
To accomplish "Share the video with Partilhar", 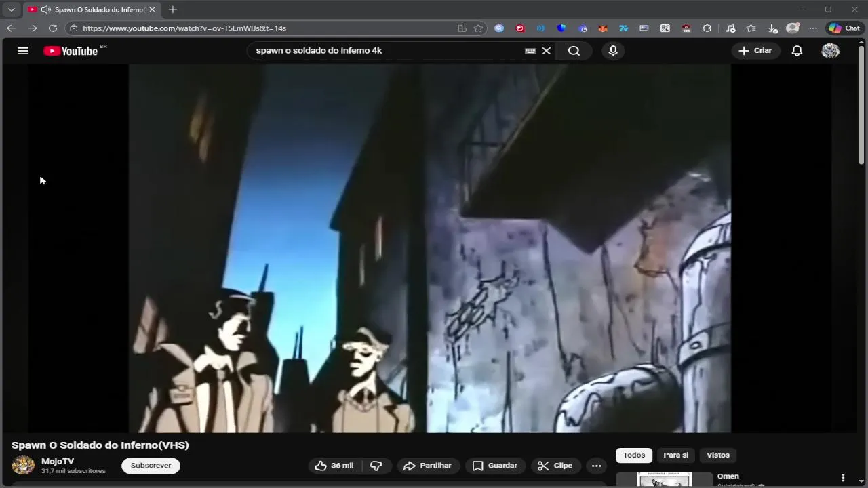I will [428, 466].
